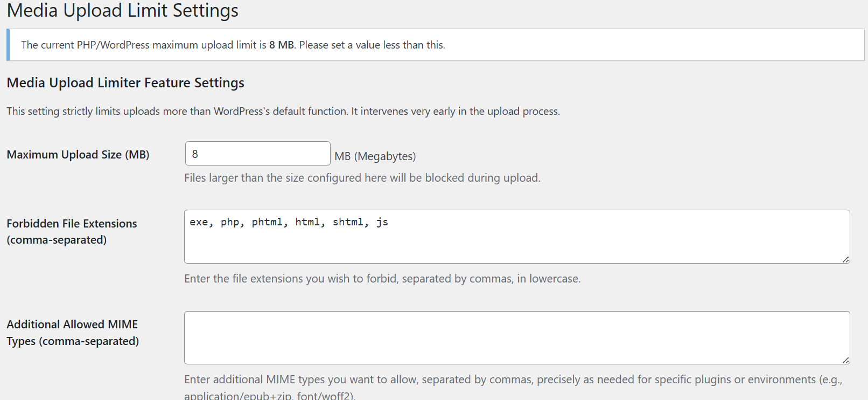
Task: Click the Additional Allowed MIME Types textarea
Action: (x=517, y=337)
